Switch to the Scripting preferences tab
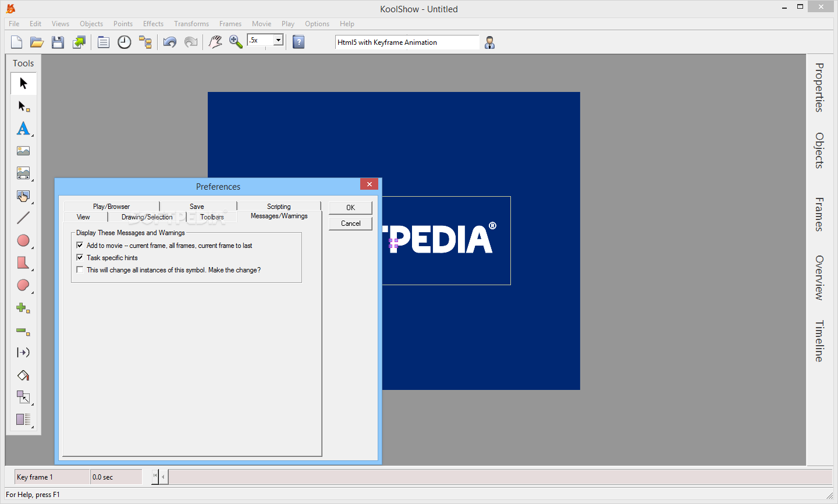The image size is (838, 504). click(x=279, y=207)
